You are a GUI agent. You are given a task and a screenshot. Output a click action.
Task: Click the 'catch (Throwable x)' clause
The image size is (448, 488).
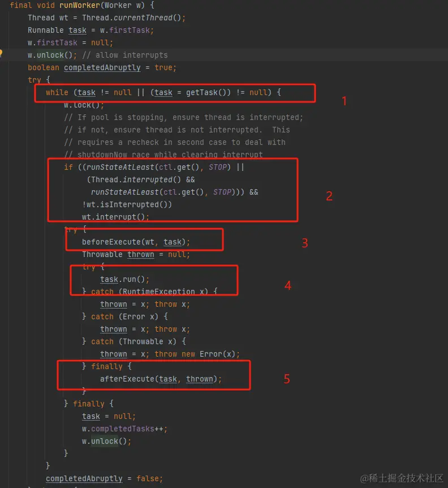tap(133, 341)
